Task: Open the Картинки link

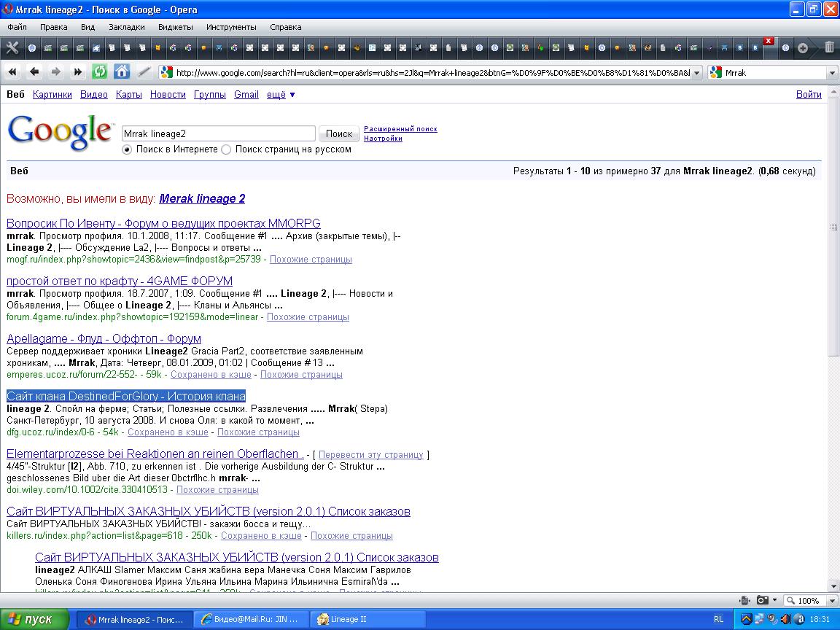Action: [52, 94]
